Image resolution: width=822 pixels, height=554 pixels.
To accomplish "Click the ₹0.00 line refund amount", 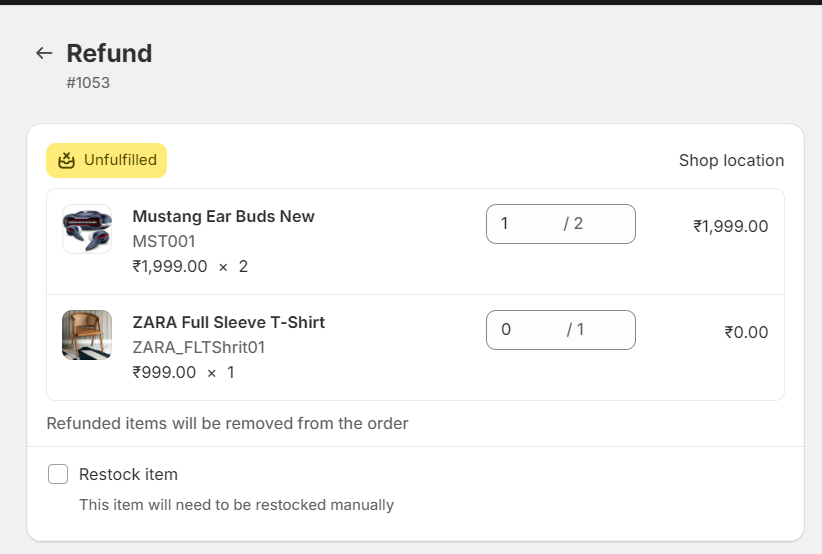I will [x=747, y=332].
